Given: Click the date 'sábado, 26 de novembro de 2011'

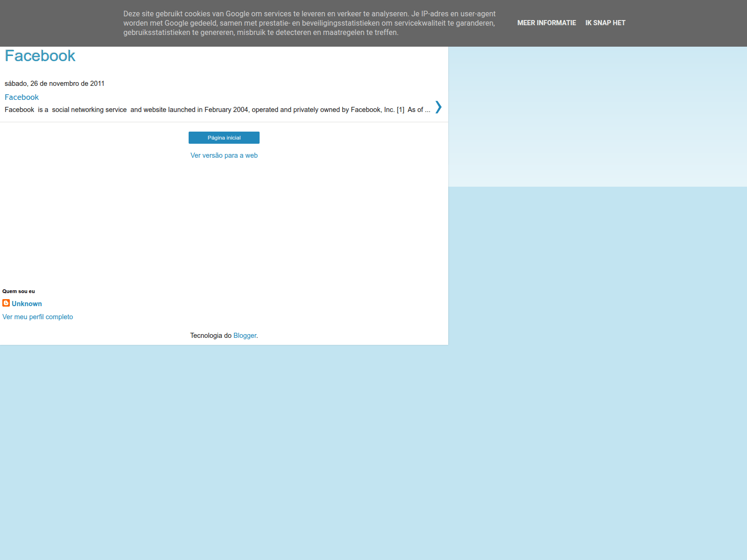Looking at the screenshot, I should coord(55,84).
